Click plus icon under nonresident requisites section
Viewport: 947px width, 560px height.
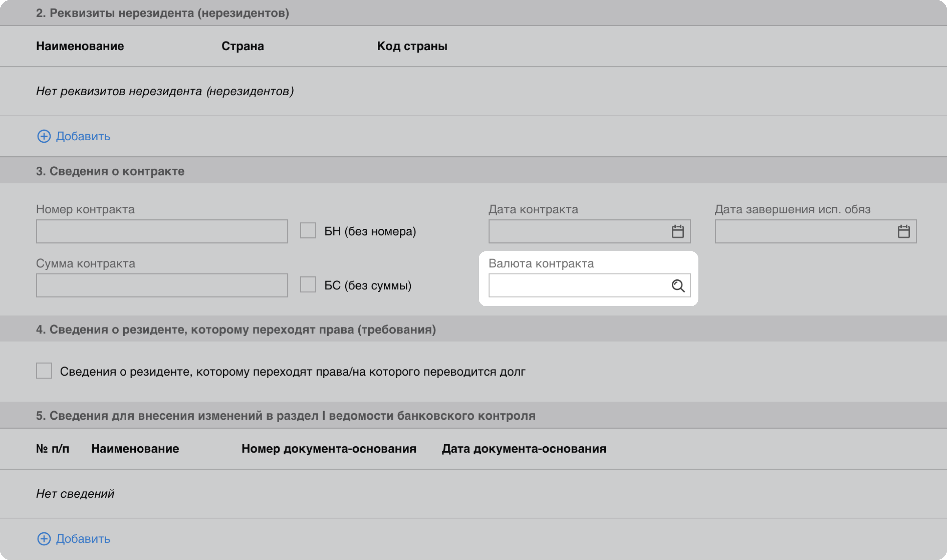click(44, 136)
